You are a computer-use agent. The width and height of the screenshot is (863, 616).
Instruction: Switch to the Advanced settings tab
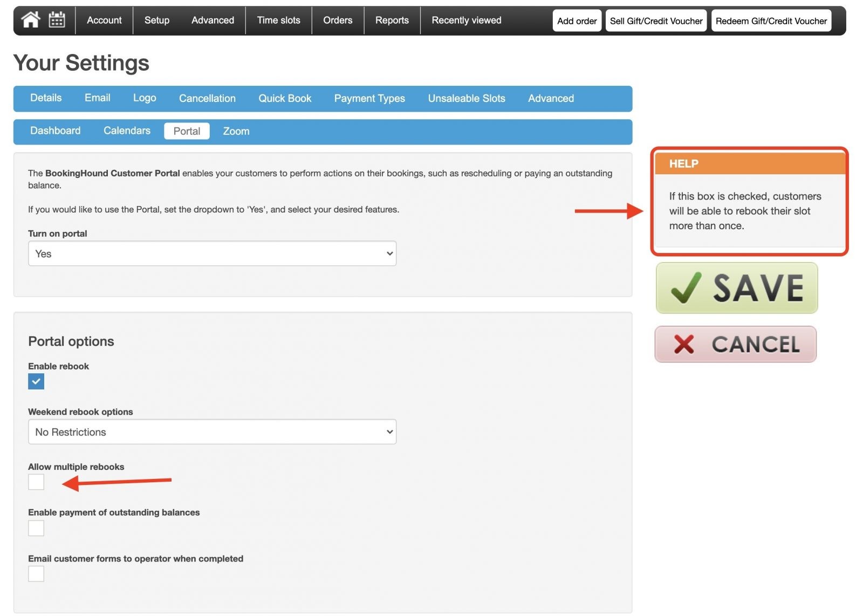pyautogui.click(x=551, y=99)
